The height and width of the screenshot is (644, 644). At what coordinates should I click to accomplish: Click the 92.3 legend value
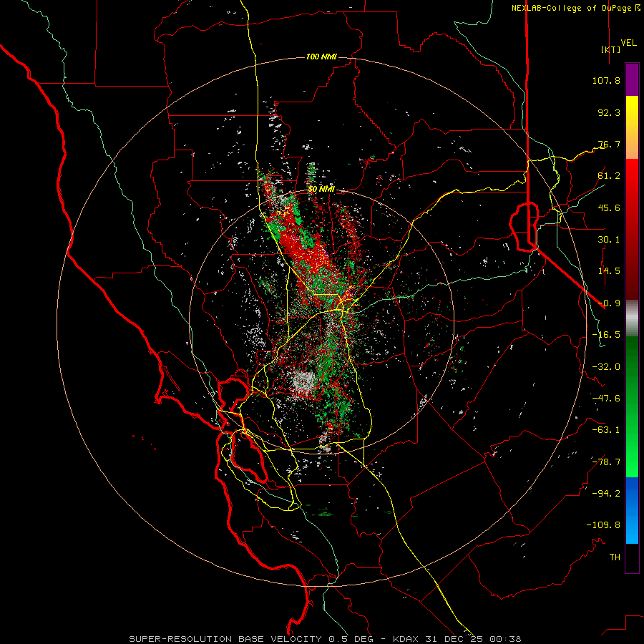click(x=609, y=112)
